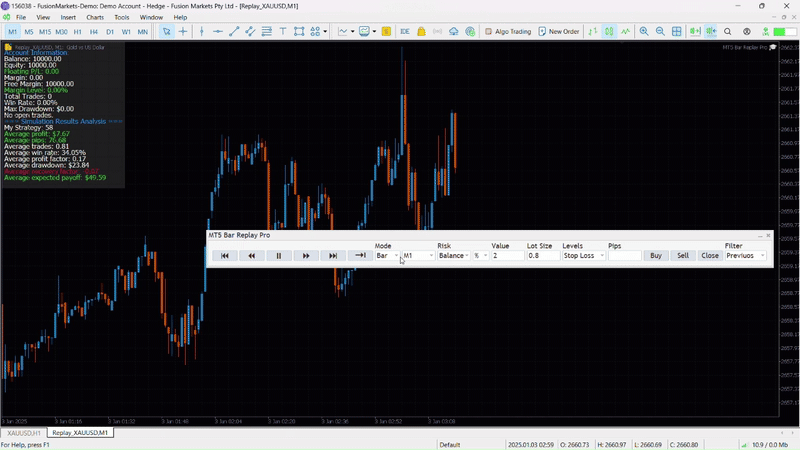800x450 pixels.
Task: Switch to M30 timeframe
Action: (x=61, y=32)
